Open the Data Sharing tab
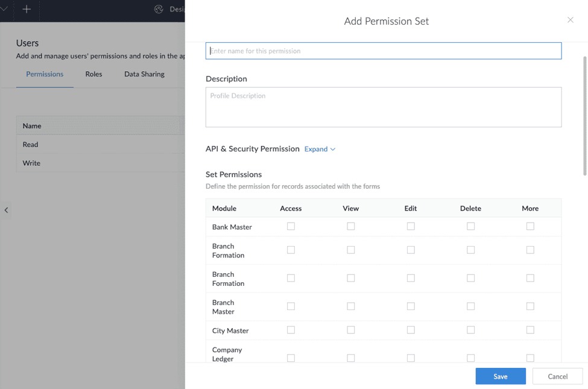 click(144, 74)
